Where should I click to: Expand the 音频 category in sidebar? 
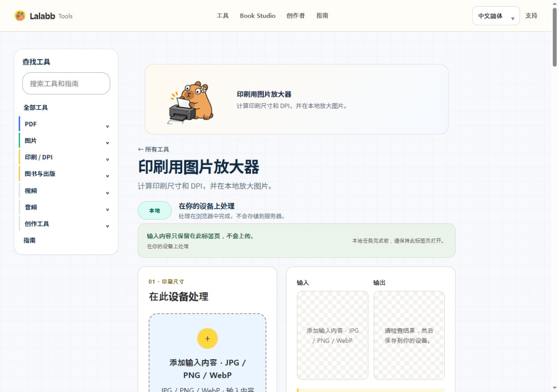point(66,207)
